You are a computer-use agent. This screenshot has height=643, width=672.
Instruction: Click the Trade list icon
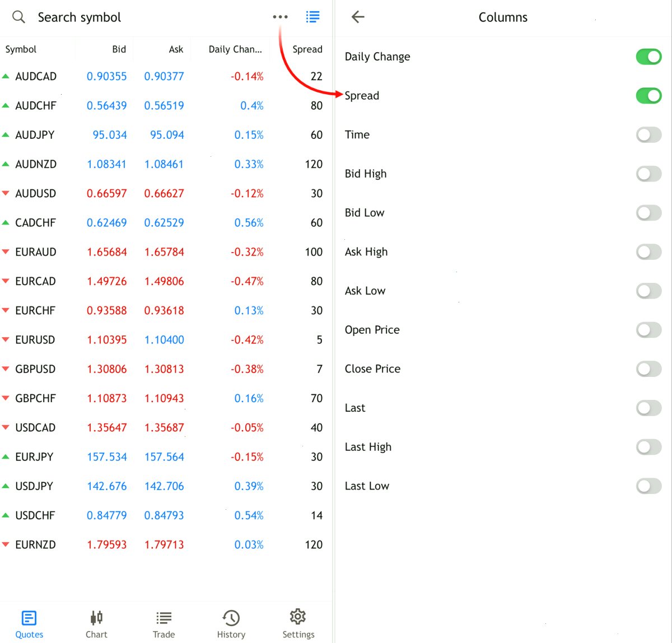tap(164, 618)
